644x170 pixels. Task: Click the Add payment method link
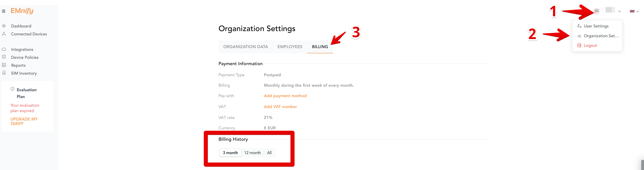pos(285,96)
